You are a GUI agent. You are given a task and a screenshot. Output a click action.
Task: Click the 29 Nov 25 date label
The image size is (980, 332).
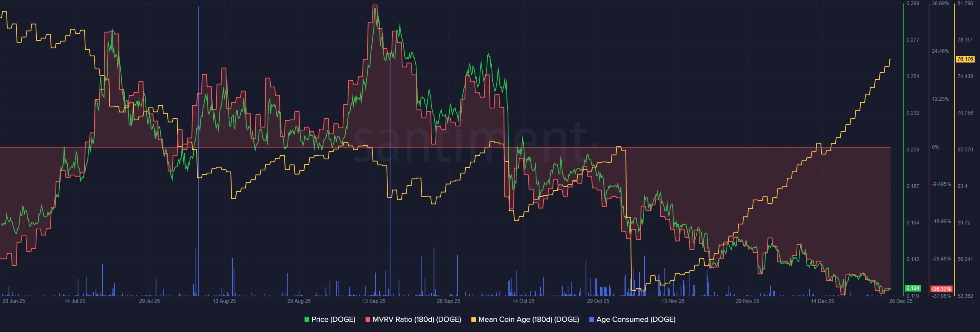pos(747,301)
